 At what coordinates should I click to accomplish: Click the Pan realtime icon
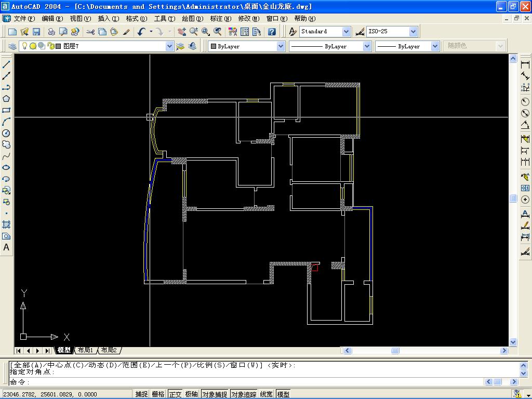181,32
